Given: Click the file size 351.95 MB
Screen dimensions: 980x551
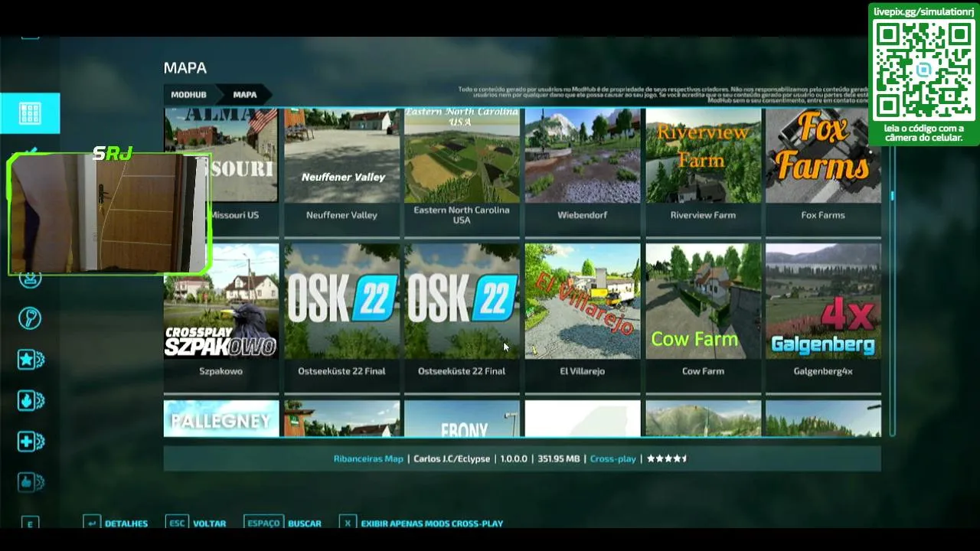Looking at the screenshot, I should (558, 459).
